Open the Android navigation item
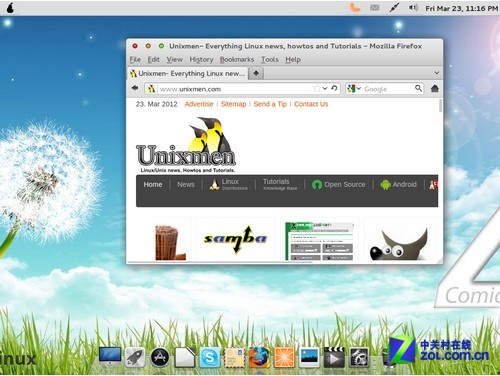500x376 pixels. [x=398, y=184]
